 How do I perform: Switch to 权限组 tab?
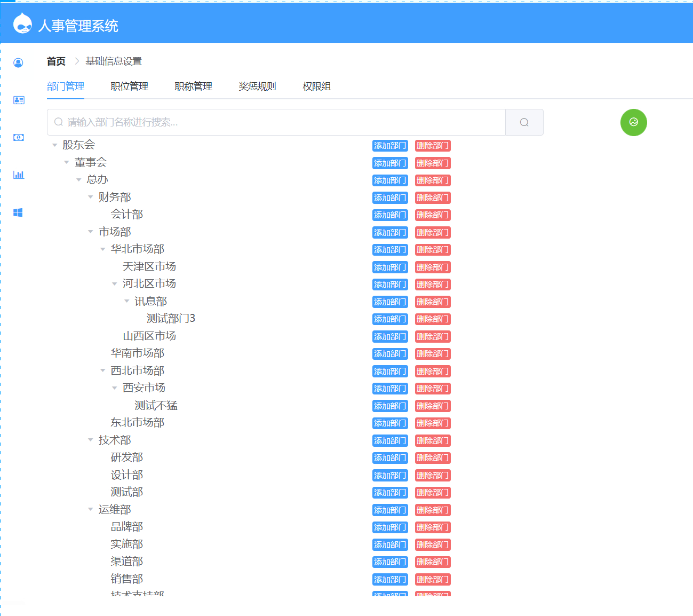[317, 86]
